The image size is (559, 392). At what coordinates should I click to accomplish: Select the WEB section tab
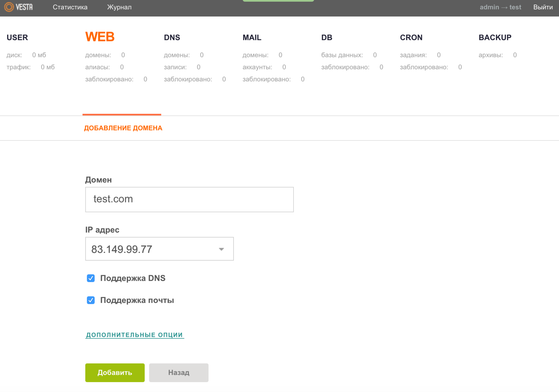[100, 37]
